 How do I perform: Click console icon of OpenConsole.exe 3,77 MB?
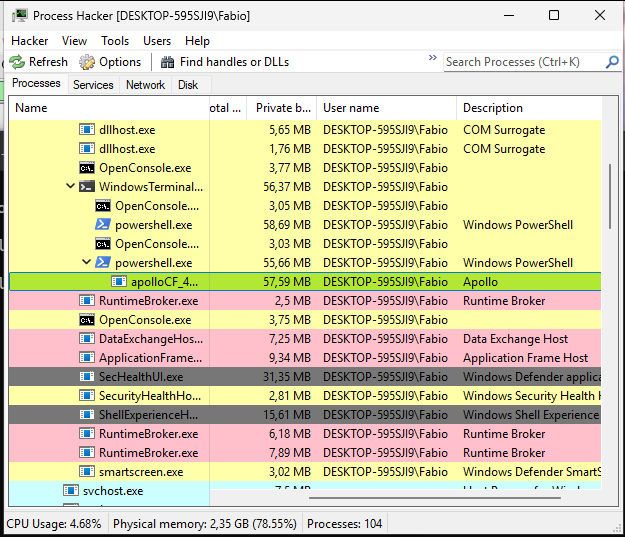tap(87, 168)
